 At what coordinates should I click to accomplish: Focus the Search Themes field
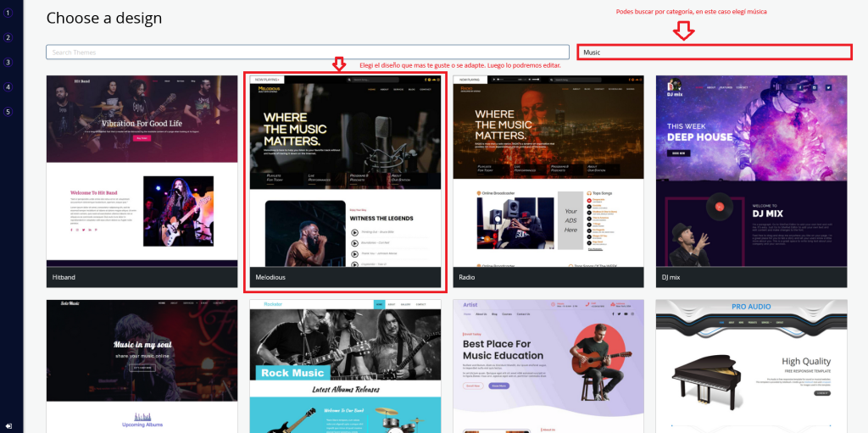click(x=307, y=53)
